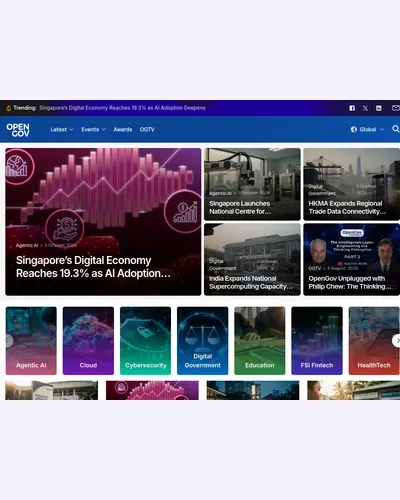
Task: Open article India Expands National Supercomputing Capacity
Action: tap(252, 259)
